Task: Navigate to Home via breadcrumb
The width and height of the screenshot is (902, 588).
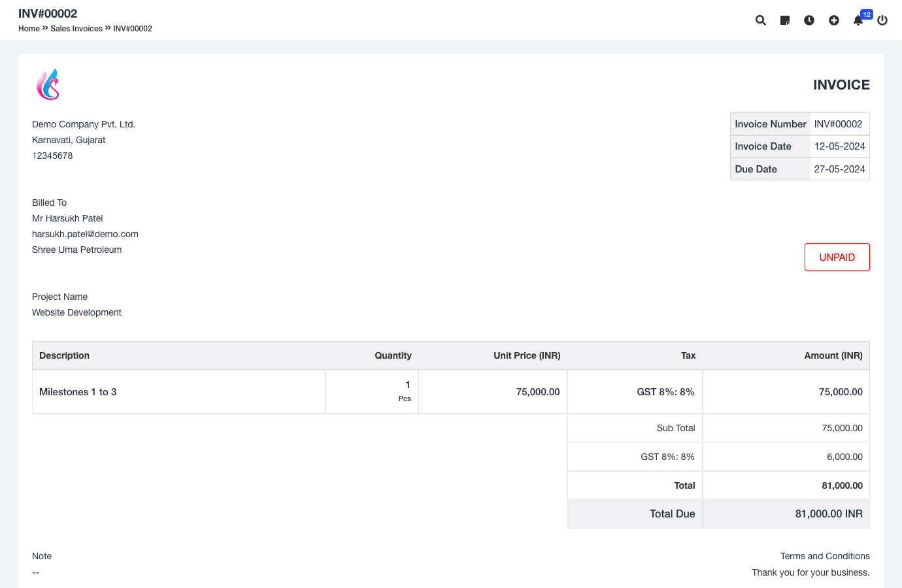Action: tap(29, 29)
